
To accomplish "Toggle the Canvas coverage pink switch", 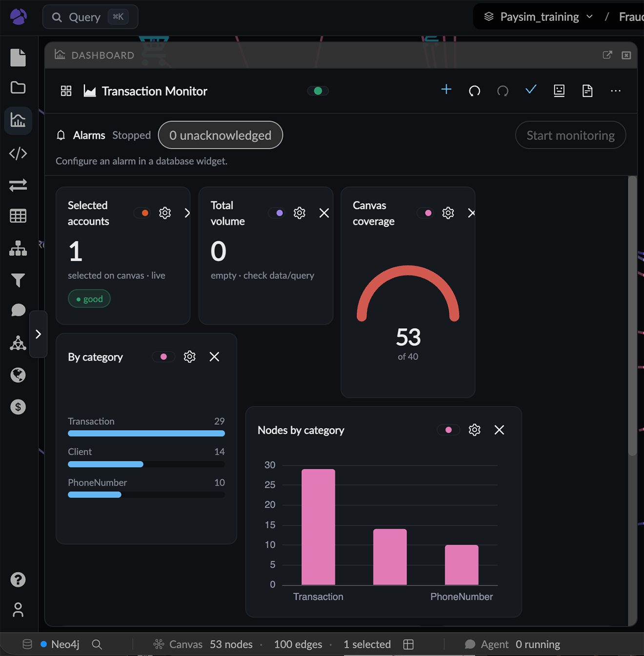I will (x=426, y=213).
